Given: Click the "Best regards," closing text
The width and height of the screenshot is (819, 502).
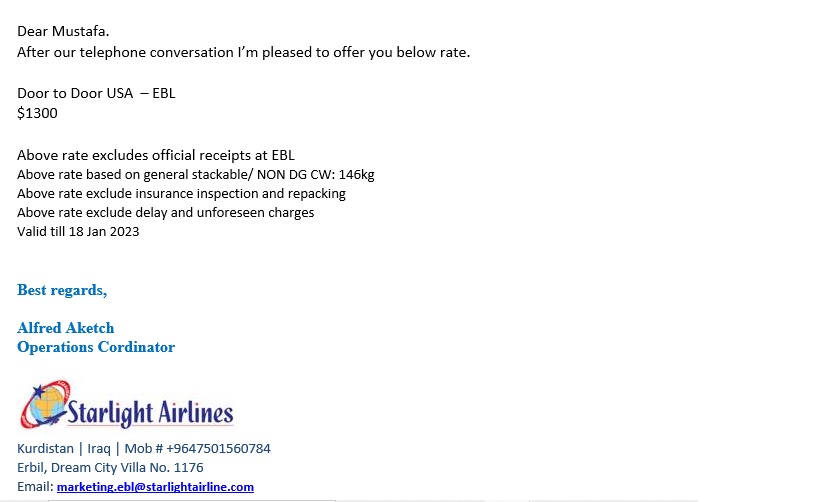Looking at the screenshot, I should click(x=62, y=290).
